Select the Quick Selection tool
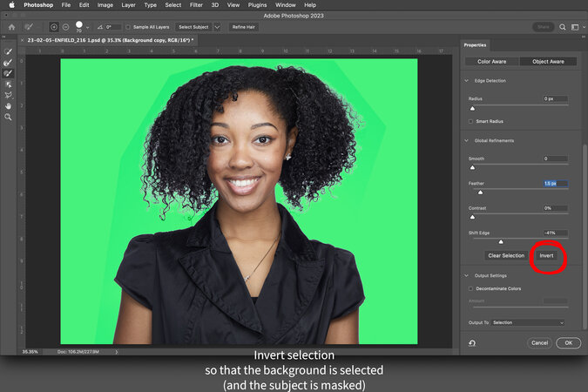The height and width of the screenshot is (392, 588). pyautogui.click(x=9, y=52)
